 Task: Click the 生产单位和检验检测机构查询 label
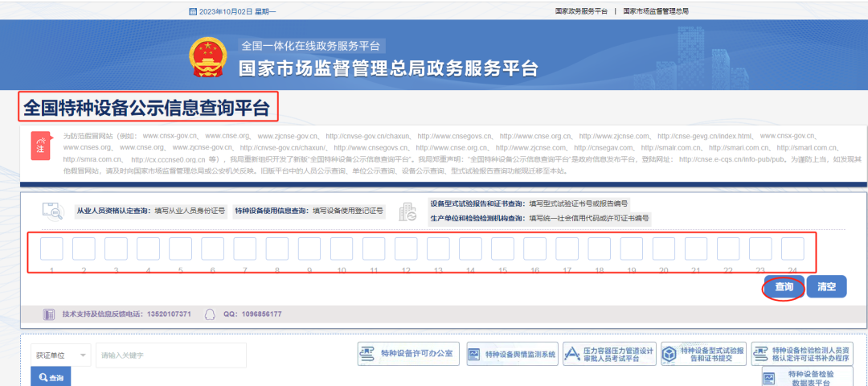477,218
